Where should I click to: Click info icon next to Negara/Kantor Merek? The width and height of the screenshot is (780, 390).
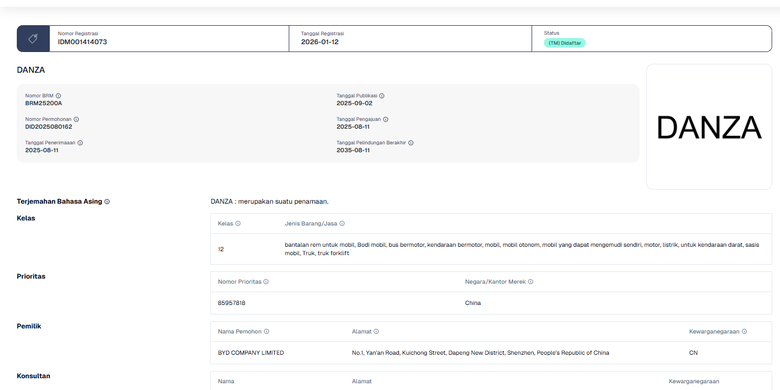coord(530,282)
